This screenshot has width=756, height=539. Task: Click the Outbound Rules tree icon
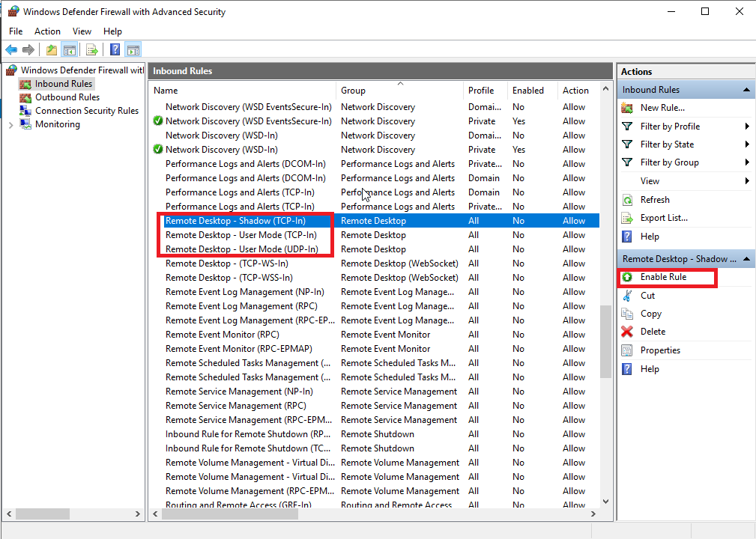pyautogui.click(x=25, y=98)
